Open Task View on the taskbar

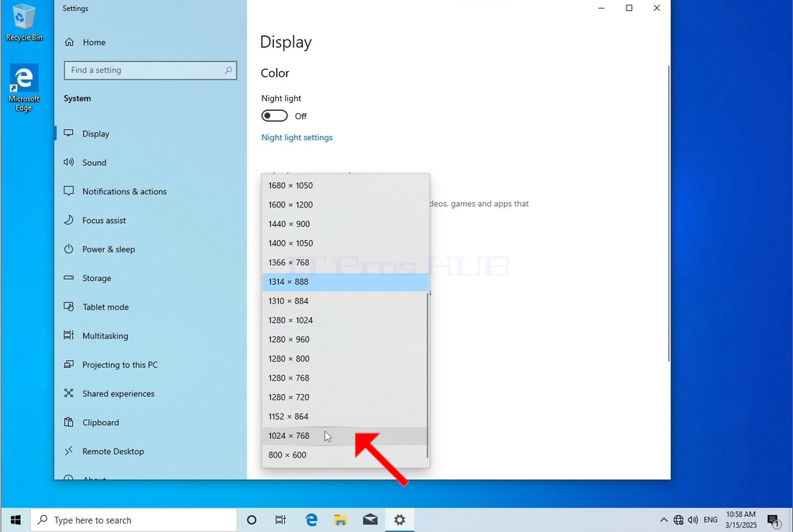pos(280,520)
